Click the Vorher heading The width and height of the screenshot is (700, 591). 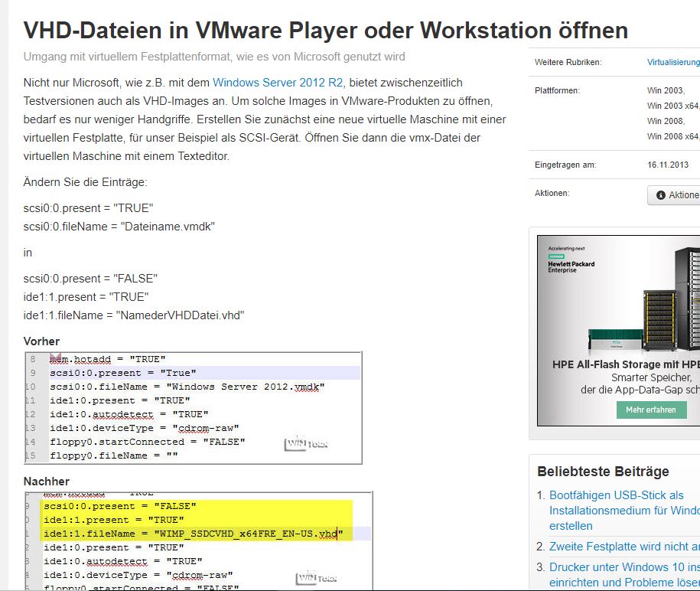(x=41, y=341)
